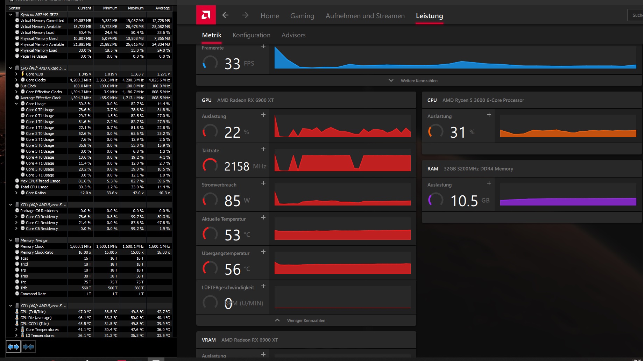This screenshot has height=361, width=644.
Task: Click the inward arrows button in HWiNFO
Action: [28, 347]
